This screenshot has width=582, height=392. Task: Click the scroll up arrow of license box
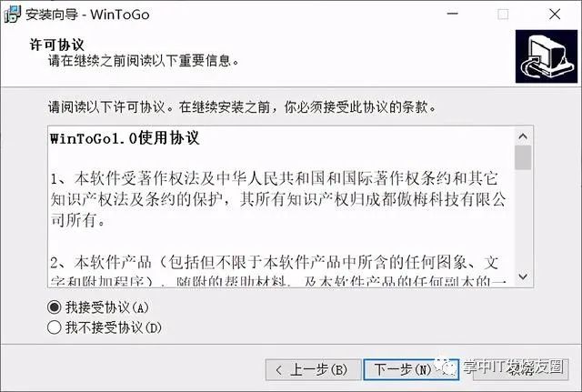(523, 136)
